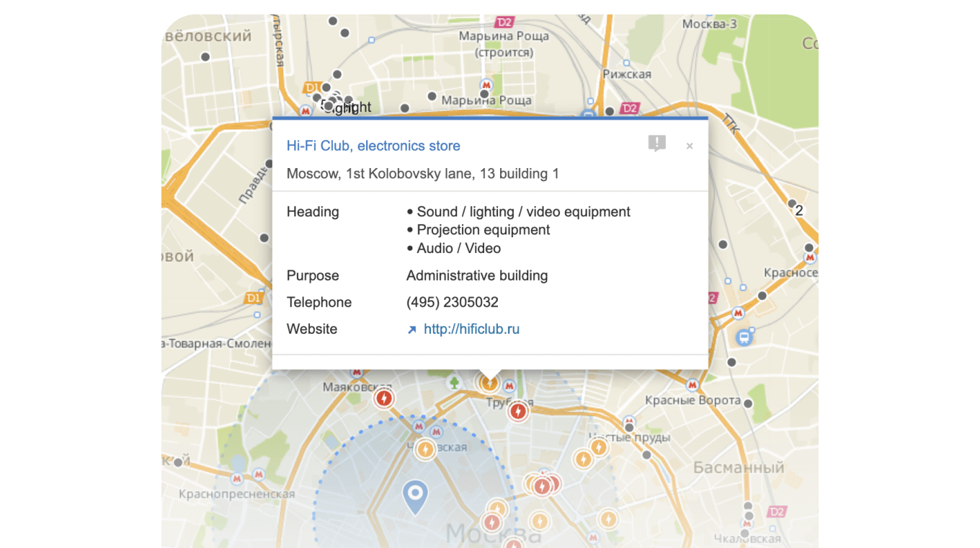
Task: Click the Красносельская metro icon at right edge
Action: pos(810,257)
